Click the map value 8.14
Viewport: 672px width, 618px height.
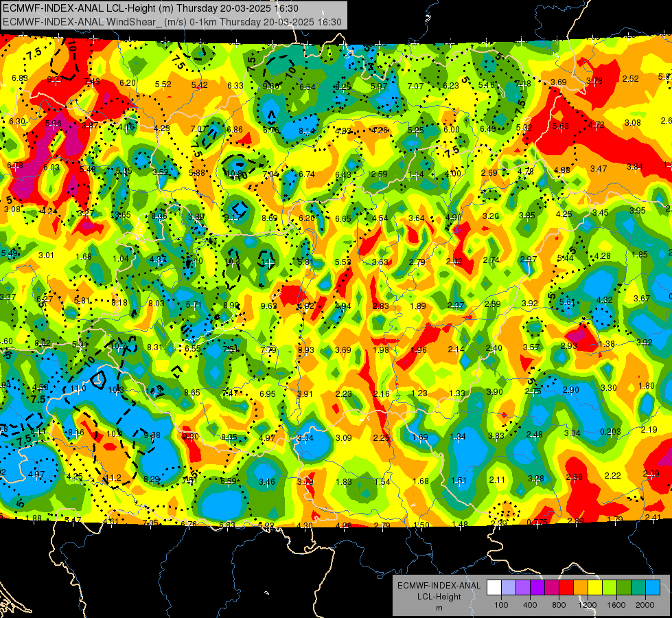[x=307, y=130]
